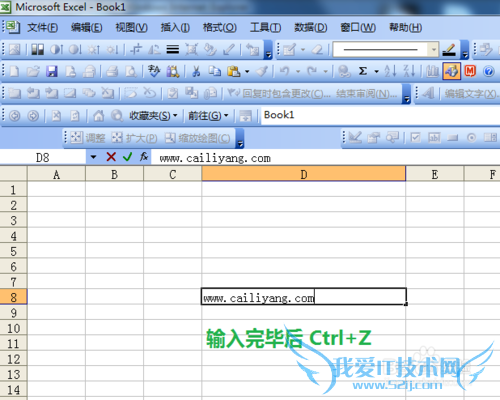Click the 扩大(P) button
Screen dimensions: 500x400
point(135,138)
